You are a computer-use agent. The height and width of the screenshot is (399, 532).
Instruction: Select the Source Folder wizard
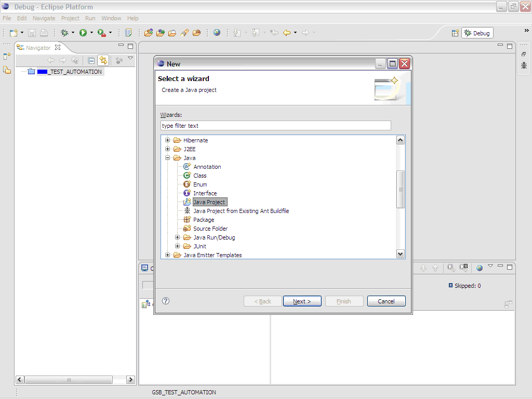coord(210,229)
